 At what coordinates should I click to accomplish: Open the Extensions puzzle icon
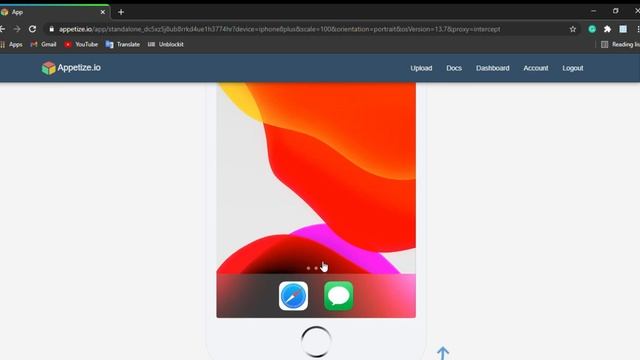coord(607,29)
